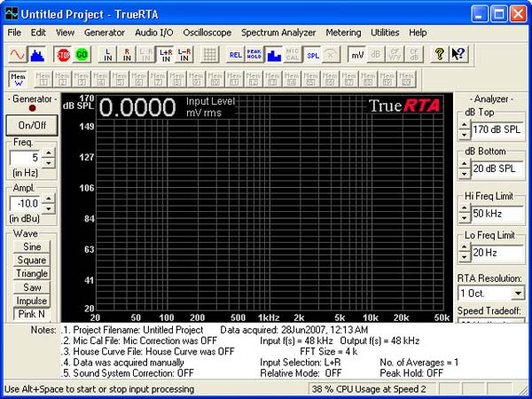Toggle PEAK HOLD mode
The width and height of the screenshot is (532, 399).
pos(254,54)
